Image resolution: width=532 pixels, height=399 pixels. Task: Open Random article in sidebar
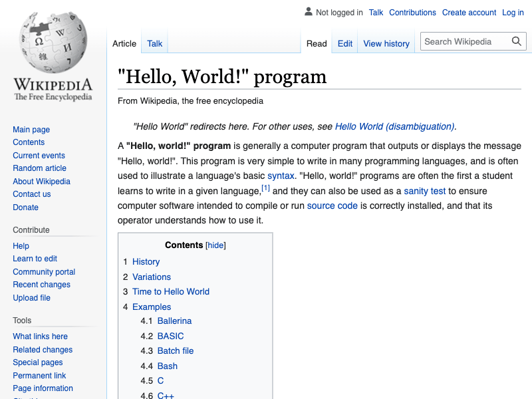(39, 168)
